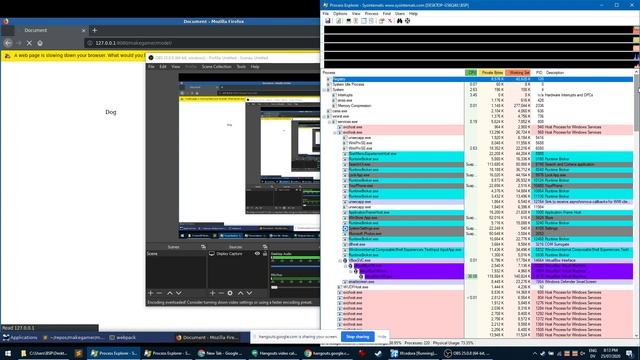The width and height of the screenshot is (640, 360).
Task: Open Find menu in Process Explorer
Action: [x=387, y=13]
